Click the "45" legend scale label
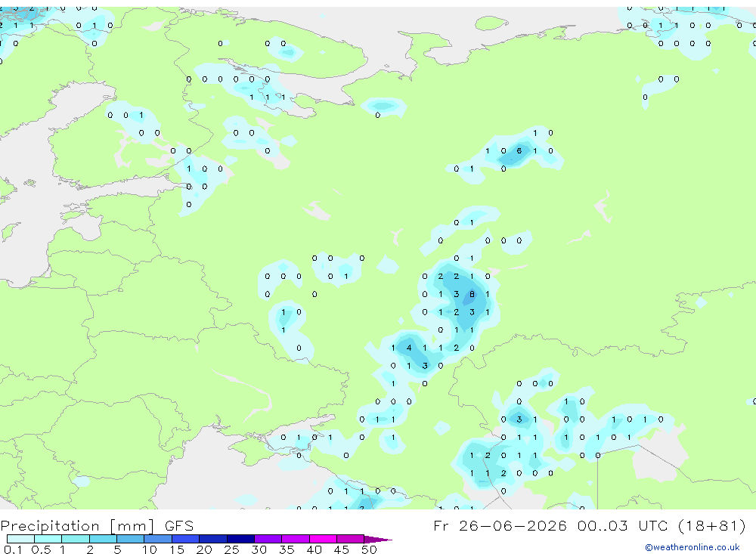 pyautogui.click(x=342, y=549)
